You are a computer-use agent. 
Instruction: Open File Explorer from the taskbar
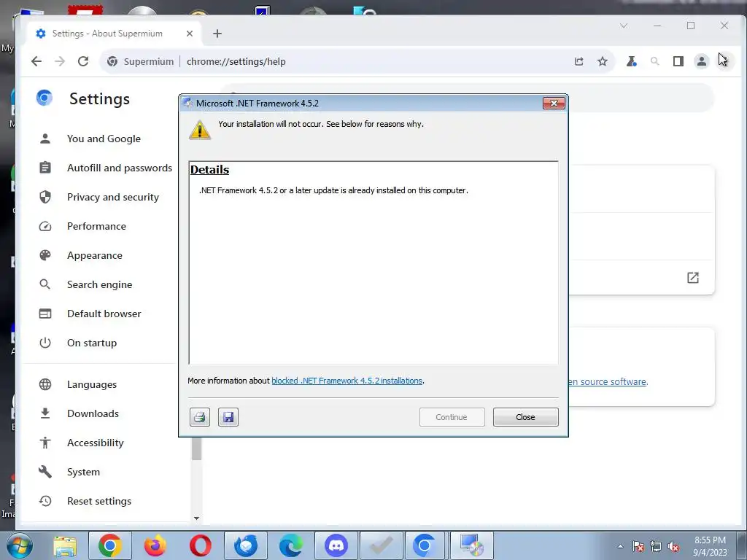65,545
